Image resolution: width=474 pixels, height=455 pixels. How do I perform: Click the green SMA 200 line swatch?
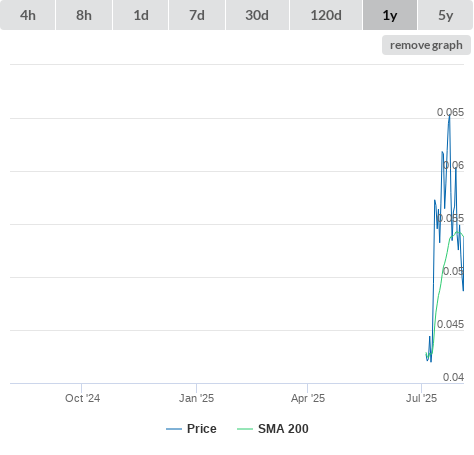(245, 429)
